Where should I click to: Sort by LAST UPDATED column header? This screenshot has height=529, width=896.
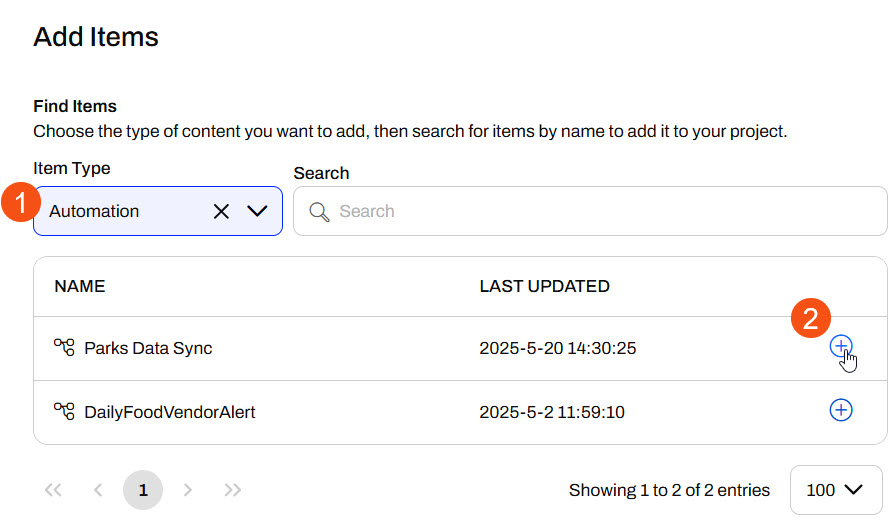pyautogui.click(x=545, y=286)
